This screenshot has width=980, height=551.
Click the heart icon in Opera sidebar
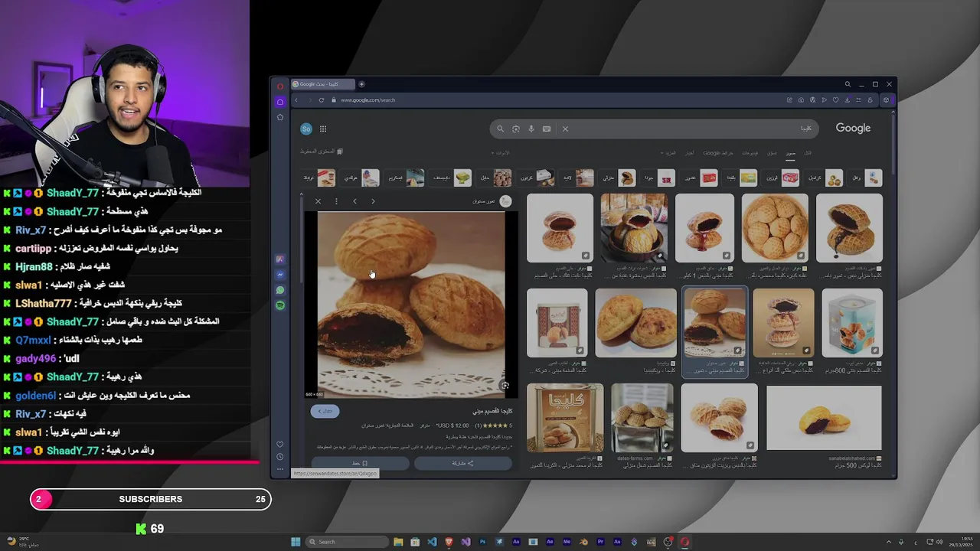280,445
